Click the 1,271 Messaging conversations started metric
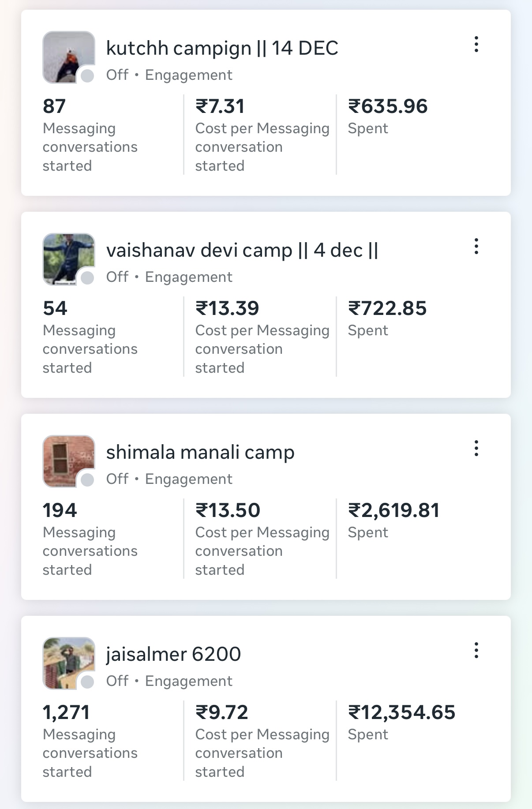Screen dimensions: 532x809 coord(66,712)
